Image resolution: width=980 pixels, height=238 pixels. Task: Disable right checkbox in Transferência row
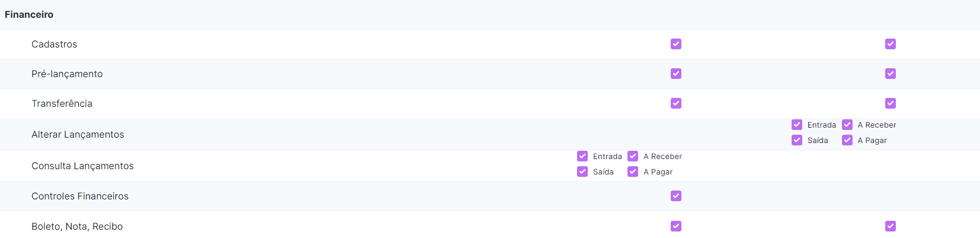[x=891, y=103]
